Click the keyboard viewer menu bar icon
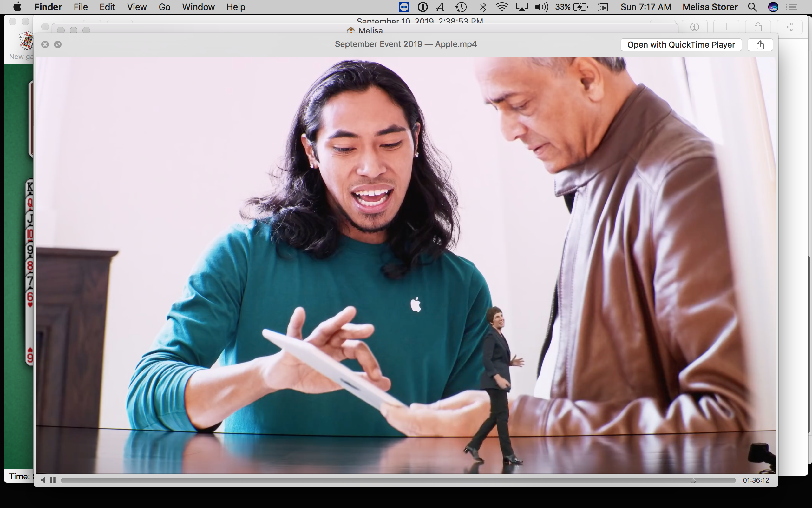812x508 pixels. (603, 7)
